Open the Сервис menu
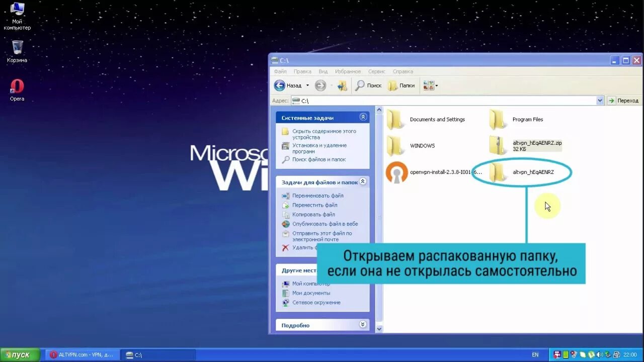Image resolution: width=644 pixels, height=362 pixels. pyautogui.click(x=376, y=71)
